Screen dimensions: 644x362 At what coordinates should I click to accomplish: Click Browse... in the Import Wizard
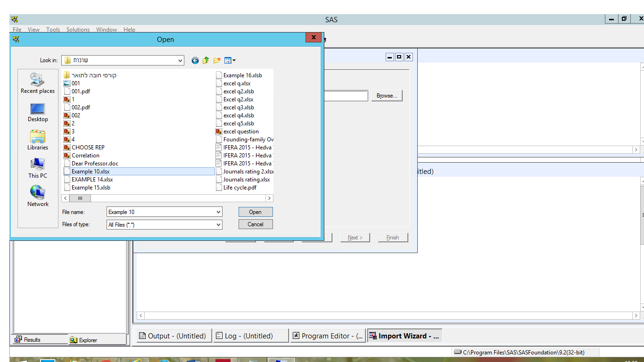387,96
